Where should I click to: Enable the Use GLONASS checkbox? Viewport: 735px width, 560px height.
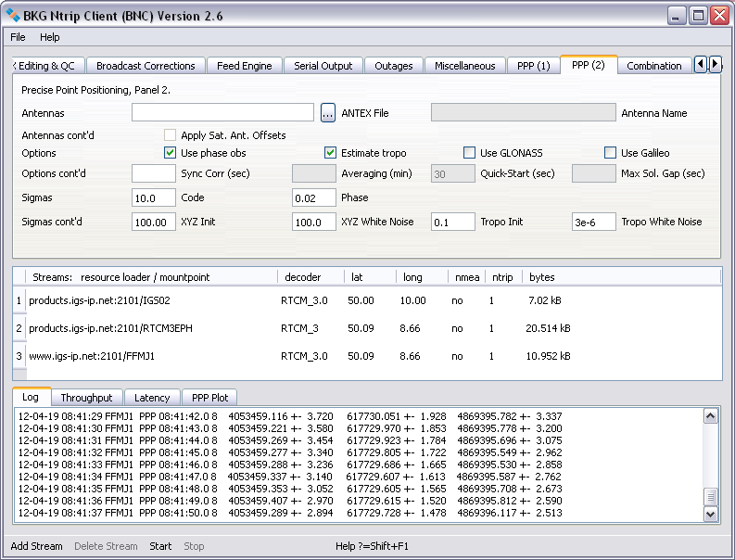tap(469, 153)
